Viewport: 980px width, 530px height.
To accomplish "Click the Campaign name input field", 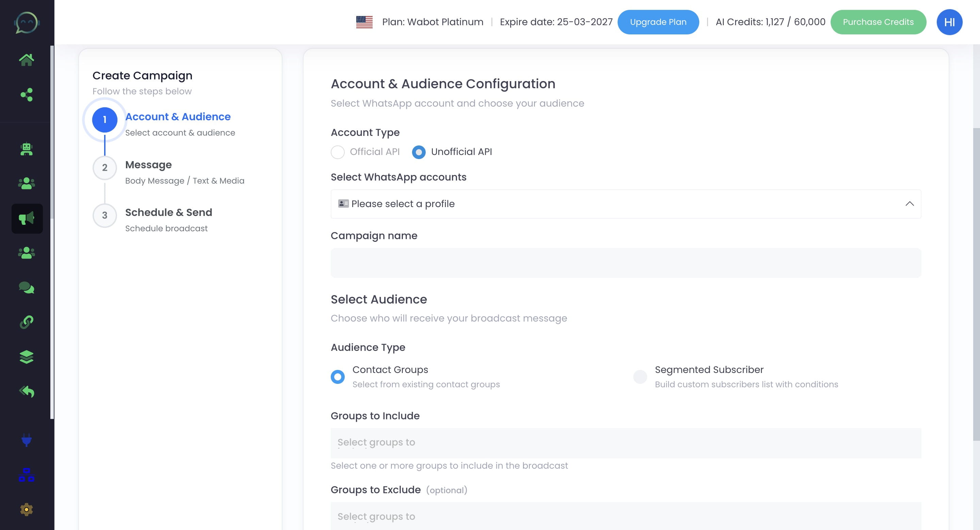I will tap(625, 263).
